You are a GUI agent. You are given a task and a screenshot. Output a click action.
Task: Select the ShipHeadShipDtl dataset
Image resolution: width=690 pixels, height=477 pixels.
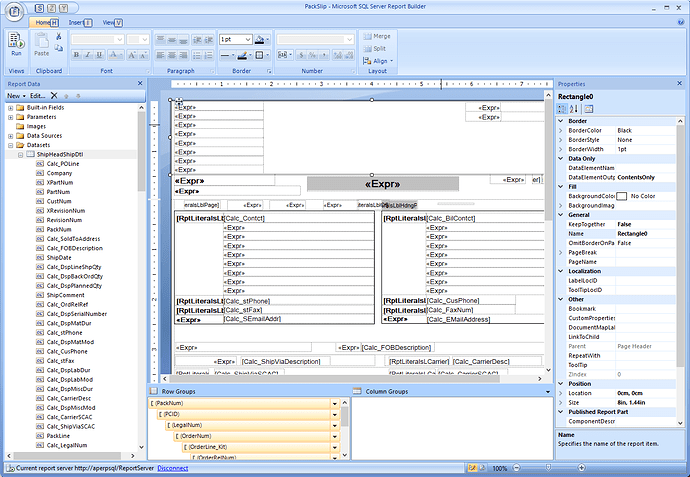point(60,154)
